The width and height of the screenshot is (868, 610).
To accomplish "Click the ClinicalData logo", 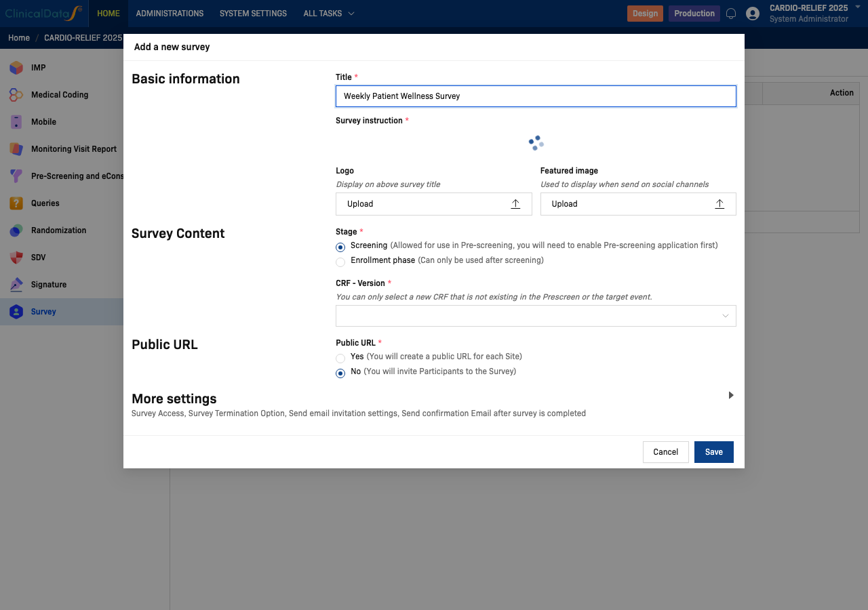I will click(x=43, y=14).
